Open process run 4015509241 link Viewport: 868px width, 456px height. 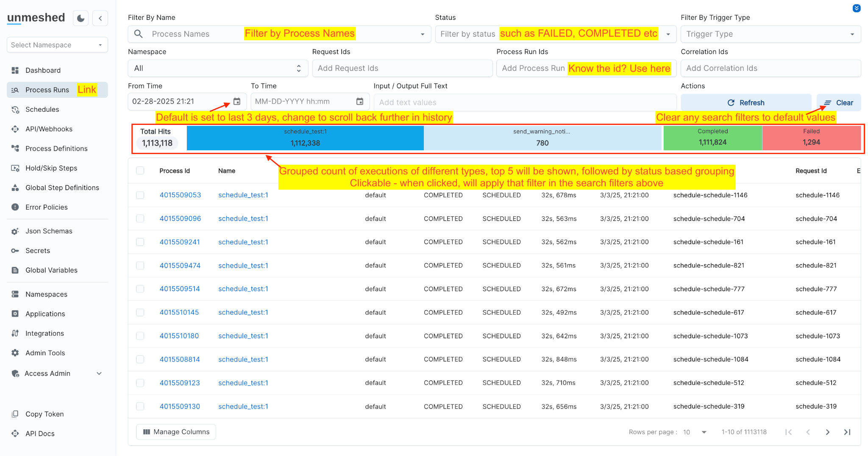tap(180, 242)
